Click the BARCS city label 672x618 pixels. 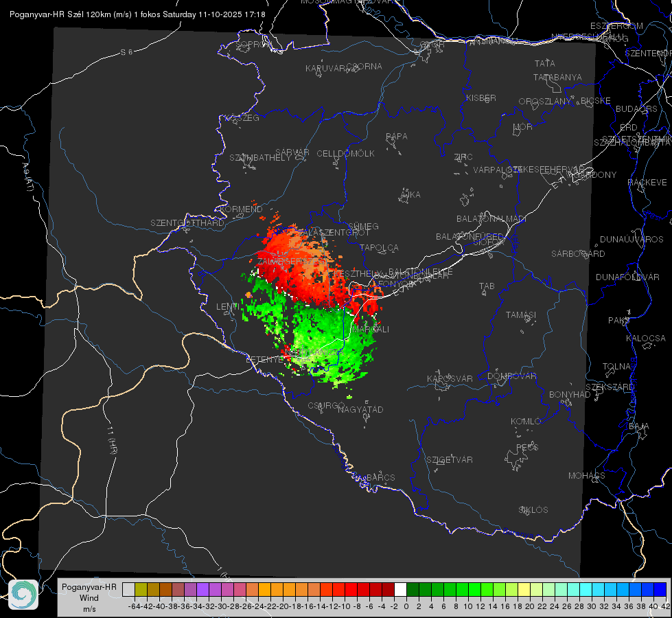(381, 478)
